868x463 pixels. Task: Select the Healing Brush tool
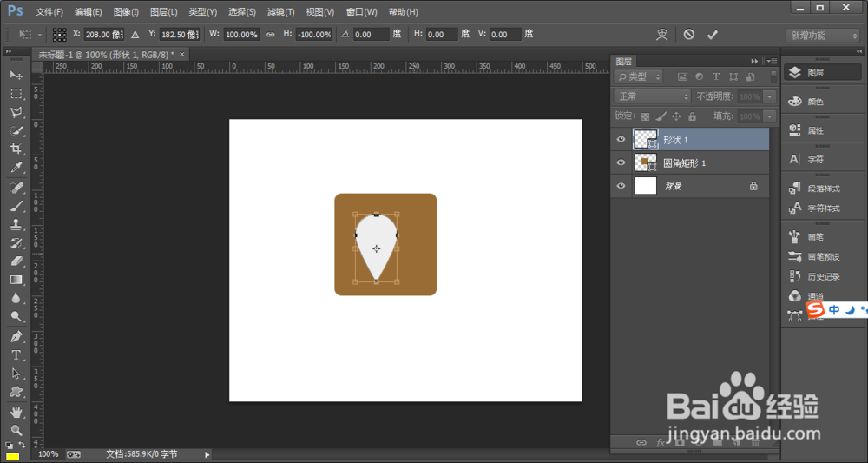16,188
